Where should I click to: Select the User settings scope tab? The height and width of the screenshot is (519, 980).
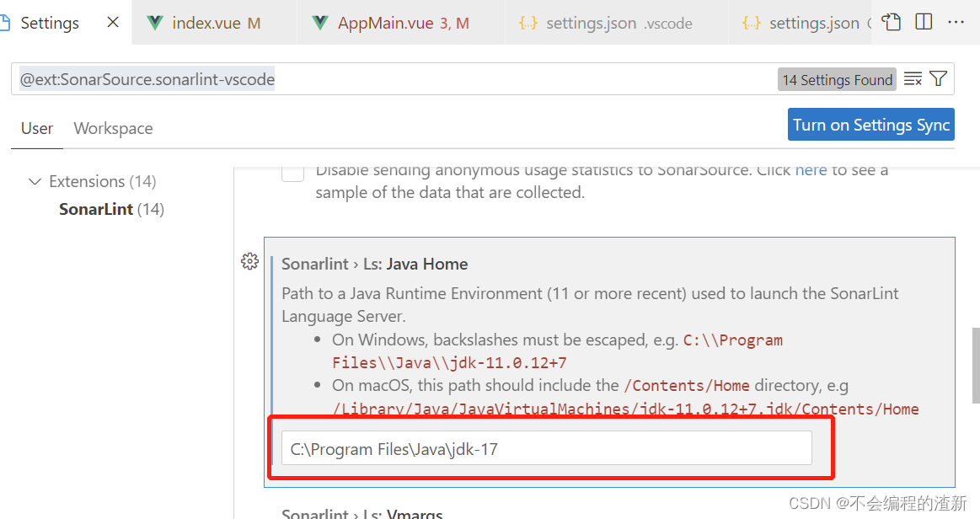37,128
